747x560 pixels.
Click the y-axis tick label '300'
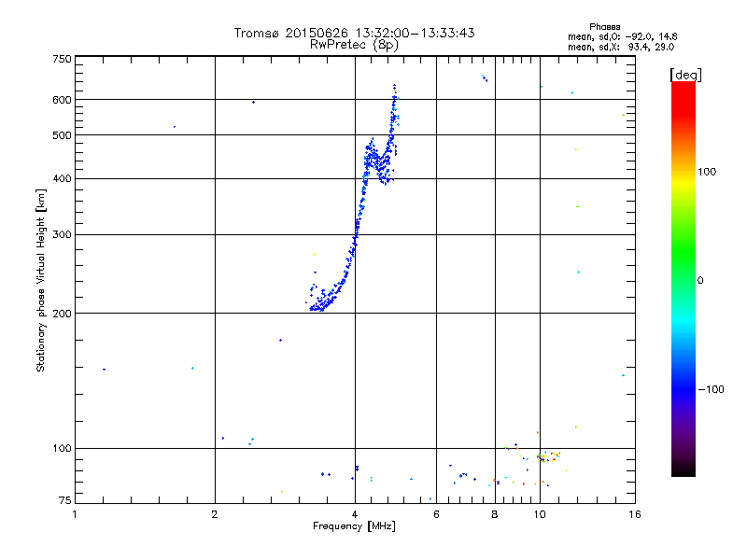point(62,235)
